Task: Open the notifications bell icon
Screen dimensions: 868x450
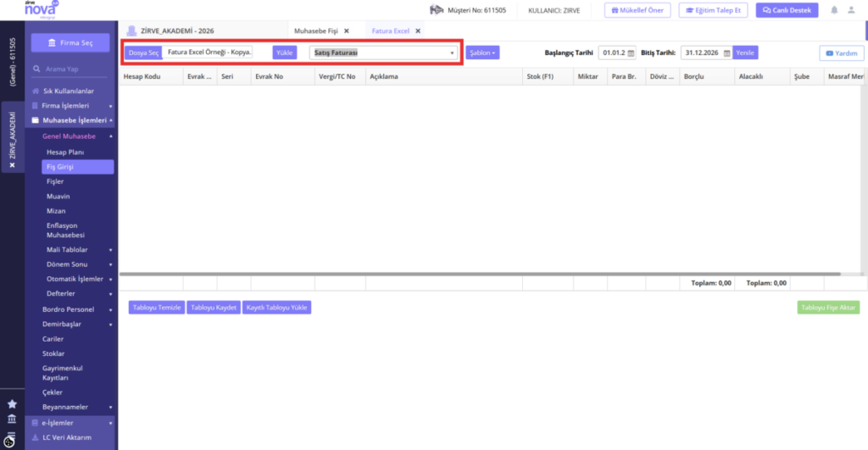Action: pyautogui.click(x=834, y=10)
